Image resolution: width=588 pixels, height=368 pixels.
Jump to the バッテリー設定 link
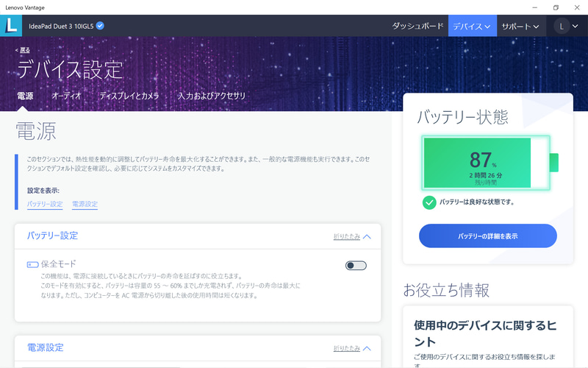tap(45, 204)
